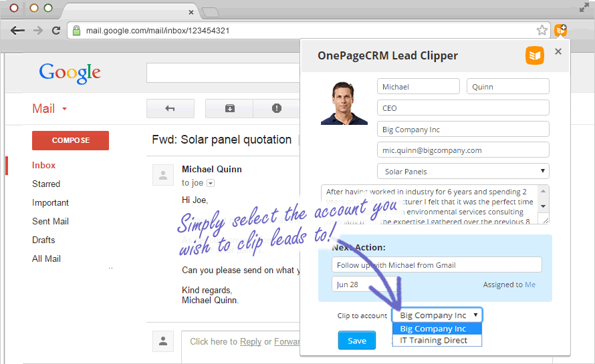
Task: Click the macOS yellow minimize button
Action: click(x=34, y=8)
